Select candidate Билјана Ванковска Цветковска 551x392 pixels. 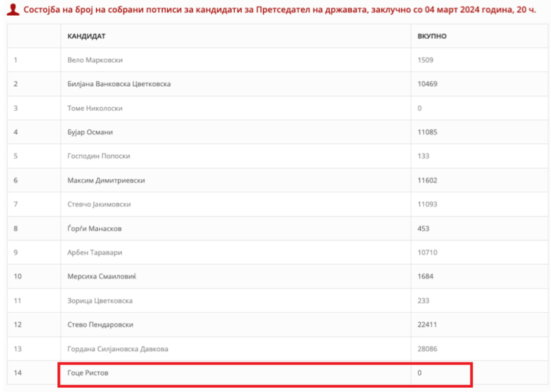118,84
